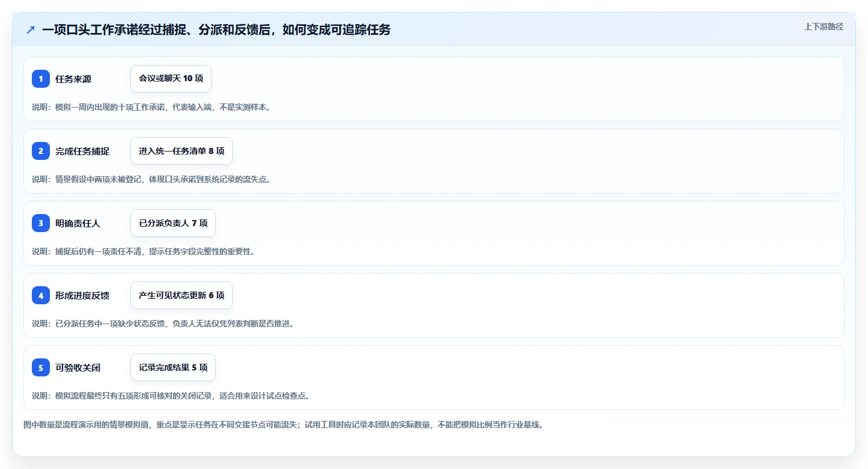Screen dimensions: 868x469
Task: Click the note starting 已分派任务中一项缺少状态反馈
Action: point(163,323)
